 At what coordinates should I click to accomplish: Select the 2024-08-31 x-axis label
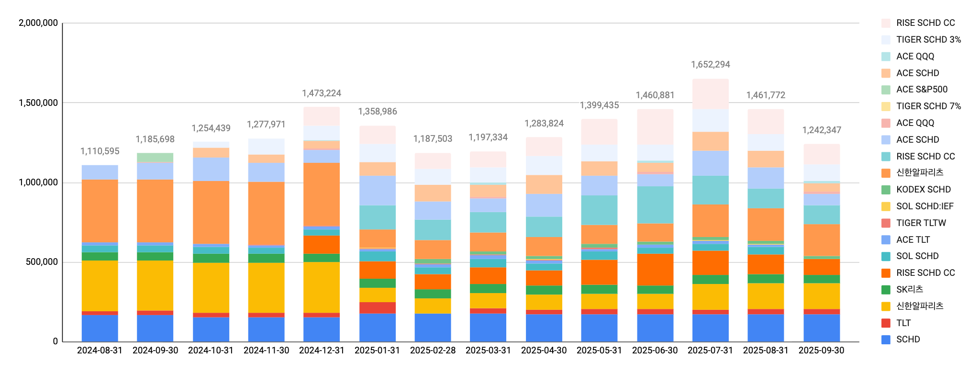tap(100, 351)
